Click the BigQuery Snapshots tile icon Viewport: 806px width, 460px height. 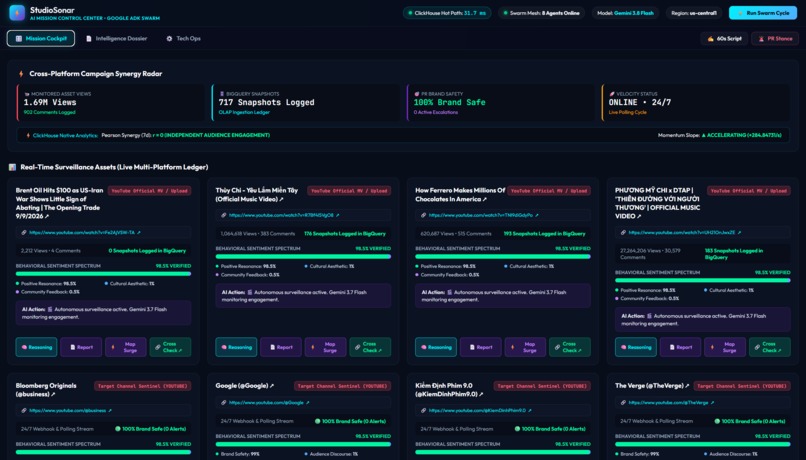point(222,94)
